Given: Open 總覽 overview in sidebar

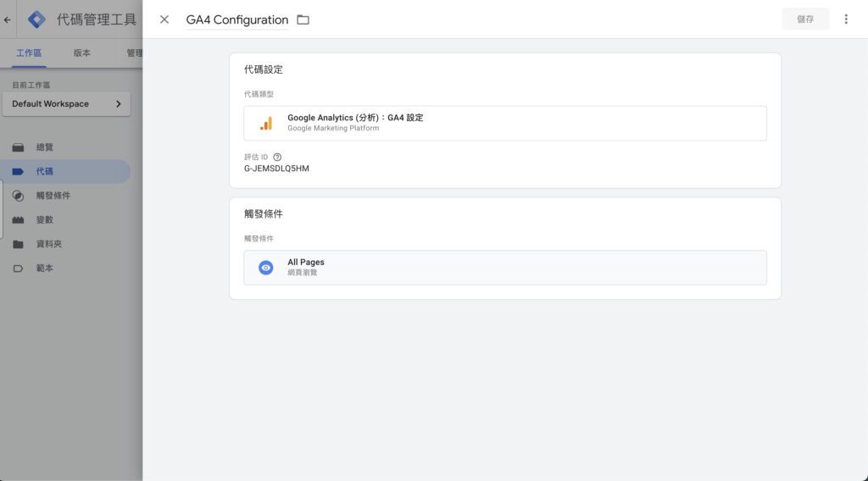Looking at the screenshot, I should coord(65,147).
